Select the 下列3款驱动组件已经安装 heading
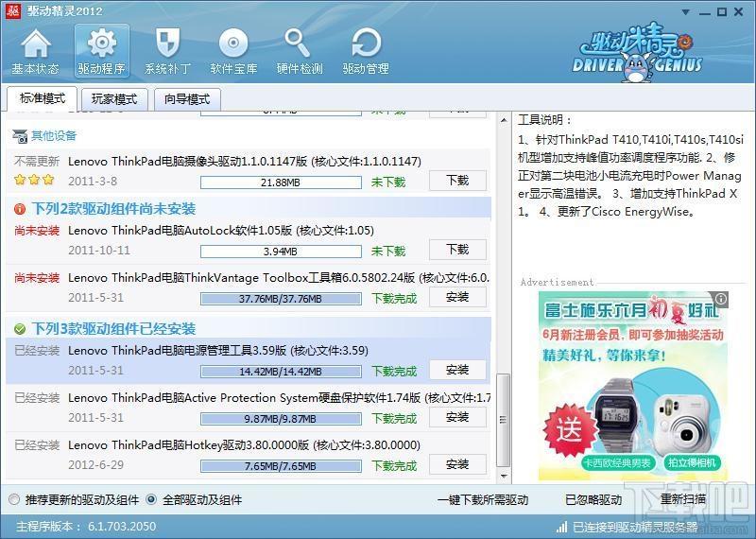Image resolution: width=756 pixels, height=539 pixels. coord(113,329)
